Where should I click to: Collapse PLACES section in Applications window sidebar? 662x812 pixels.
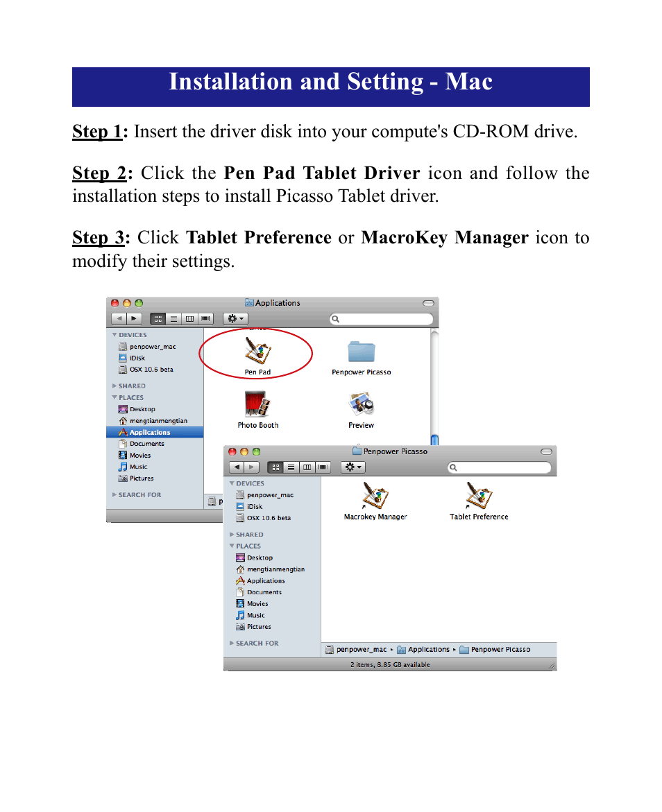114,398
